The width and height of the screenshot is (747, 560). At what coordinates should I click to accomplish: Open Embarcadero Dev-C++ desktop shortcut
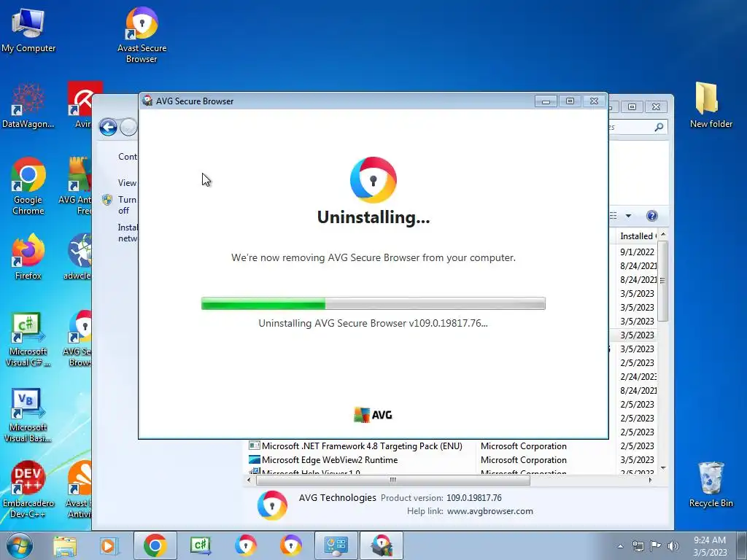click(x=28, y=489)
